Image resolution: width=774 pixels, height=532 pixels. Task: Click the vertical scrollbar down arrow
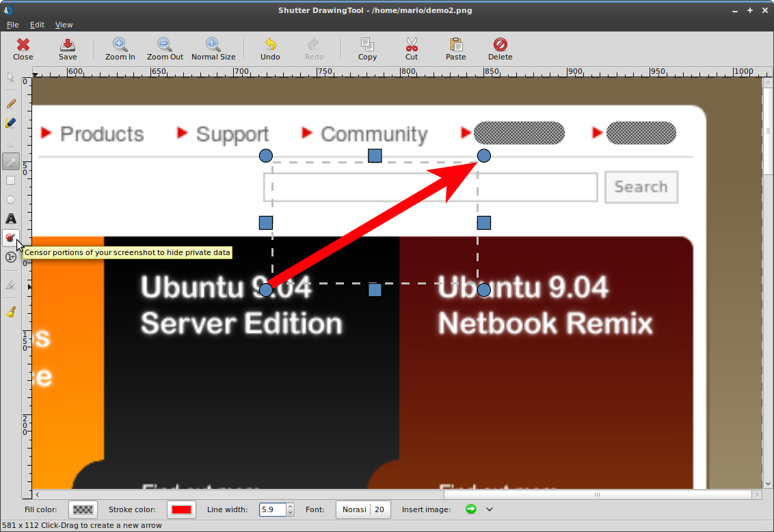[x=768, y=484]
